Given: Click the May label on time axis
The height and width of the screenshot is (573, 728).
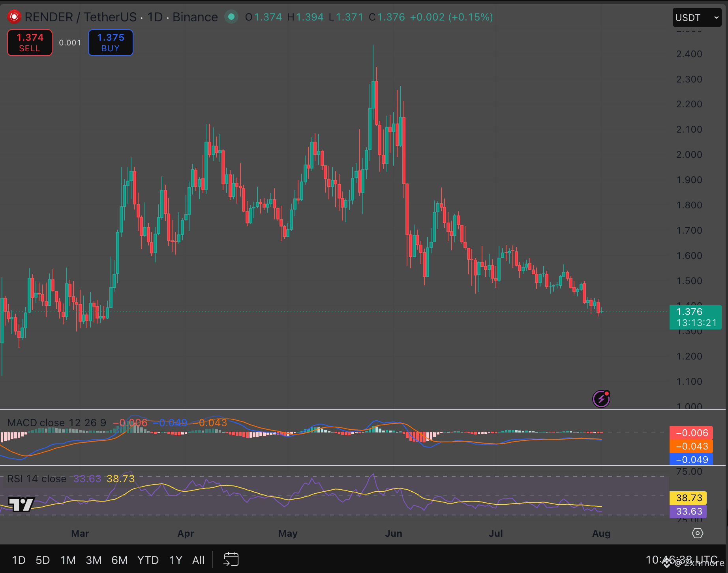Looking at the screenshot, I should (x=288, y=534).
